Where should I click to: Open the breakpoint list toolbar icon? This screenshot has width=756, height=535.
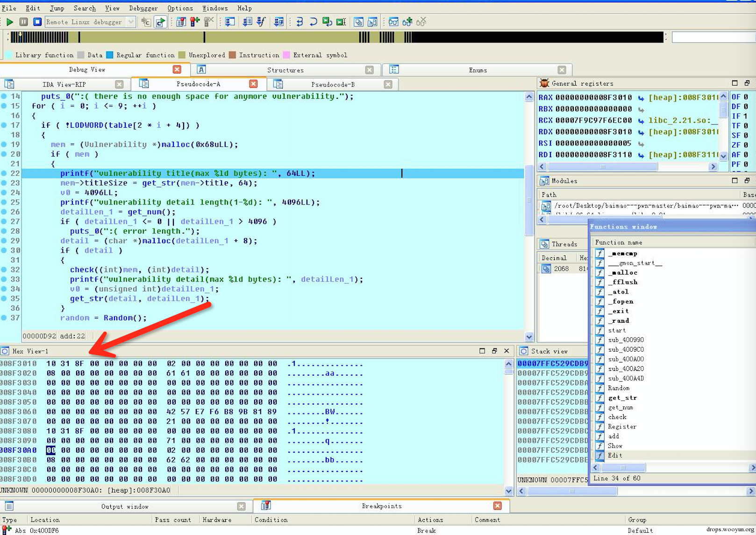click(181, 22)
